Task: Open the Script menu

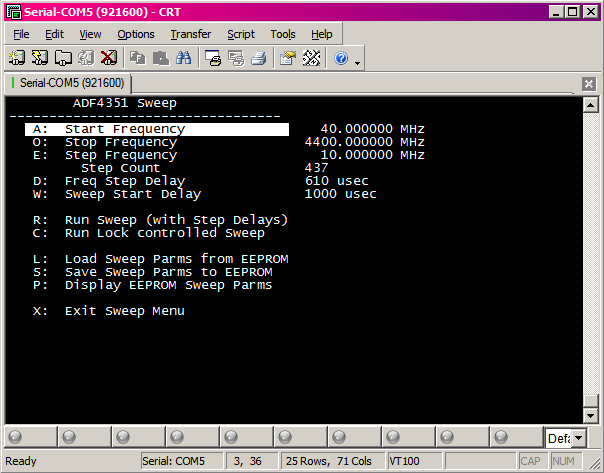Action: pyautogui.click(x=241, y=34)
